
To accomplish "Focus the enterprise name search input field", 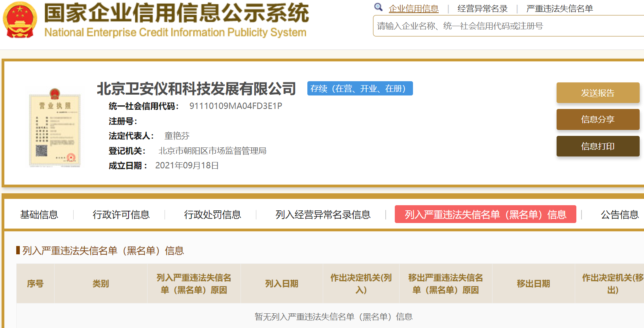I will 509,26.
